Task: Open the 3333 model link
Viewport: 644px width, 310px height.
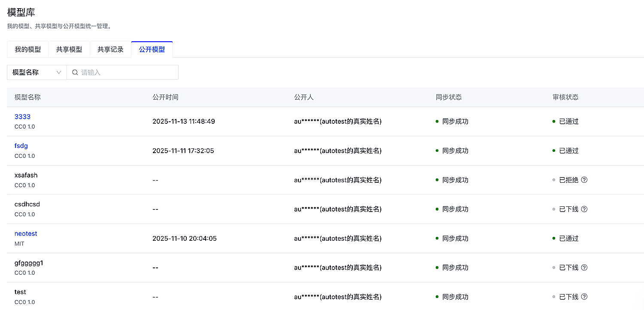Action: point(22,117)
